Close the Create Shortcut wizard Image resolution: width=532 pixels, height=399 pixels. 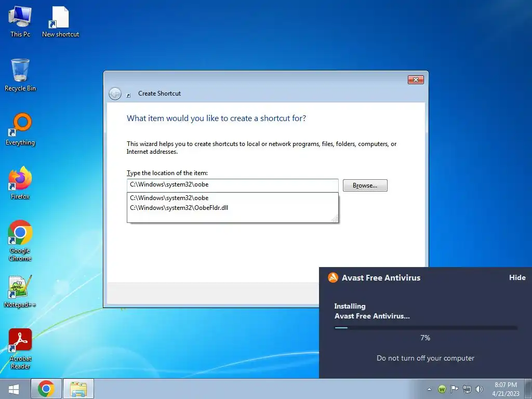416,79
